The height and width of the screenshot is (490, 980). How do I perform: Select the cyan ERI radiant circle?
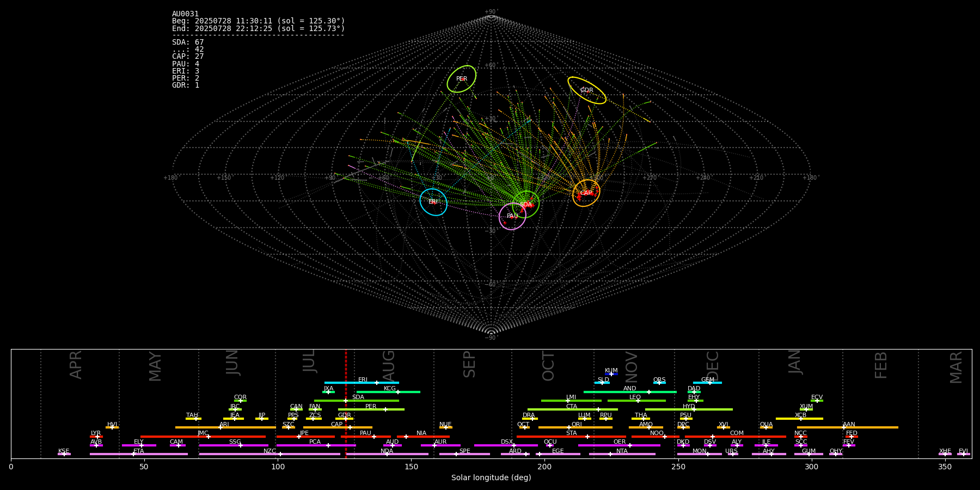[x=433, y=202]
